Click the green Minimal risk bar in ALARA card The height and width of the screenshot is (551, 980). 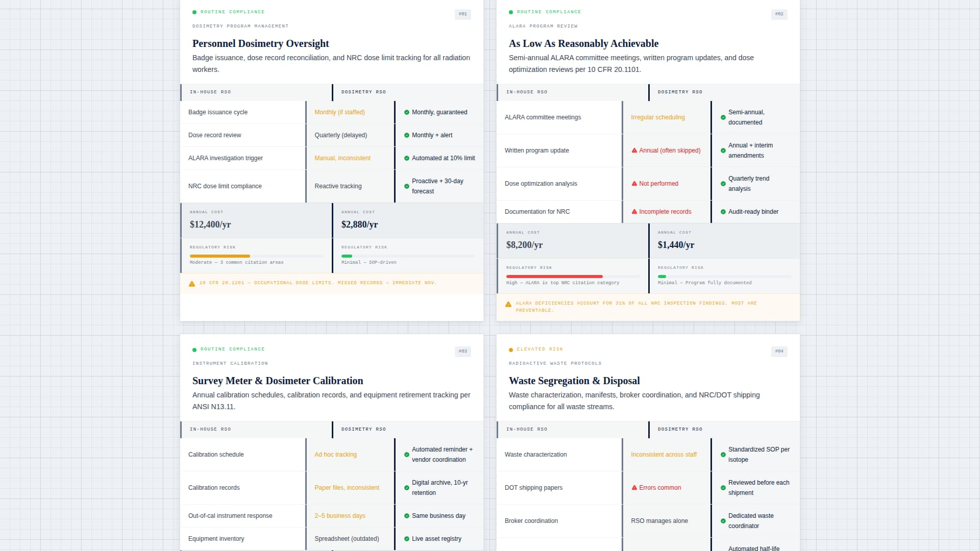point(662,277)
